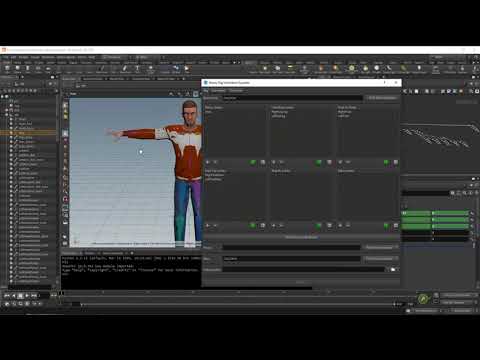Select the File shelf tool

187,69
